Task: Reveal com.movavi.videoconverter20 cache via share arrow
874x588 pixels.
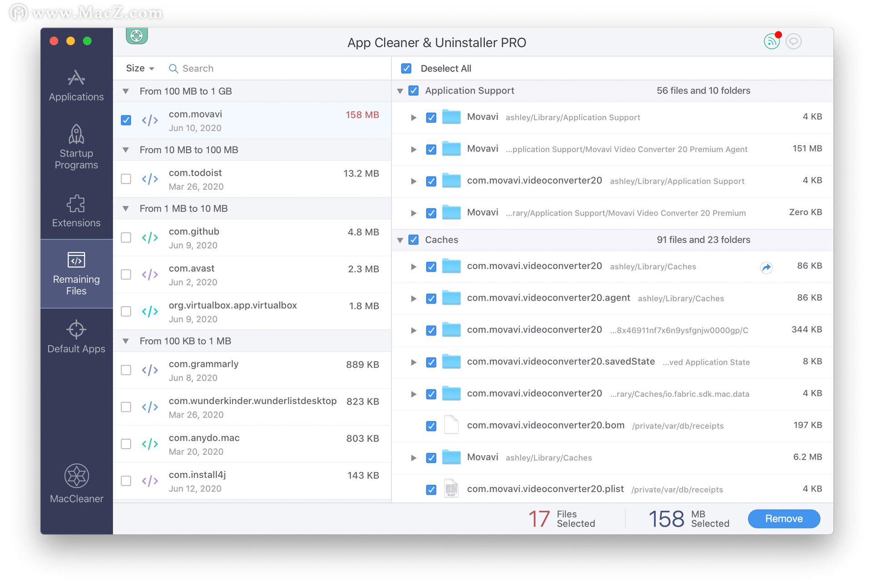Action: [x=766, y=268]
